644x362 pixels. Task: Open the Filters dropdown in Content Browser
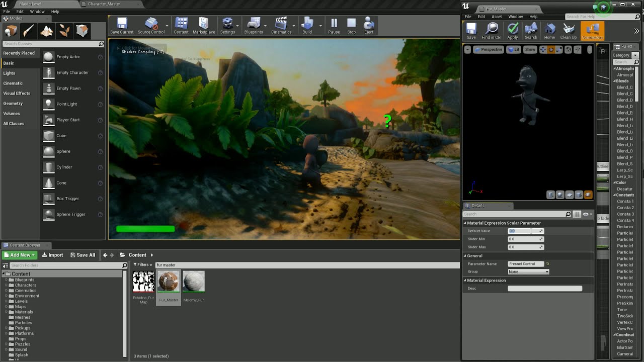(x=143, y=264)
